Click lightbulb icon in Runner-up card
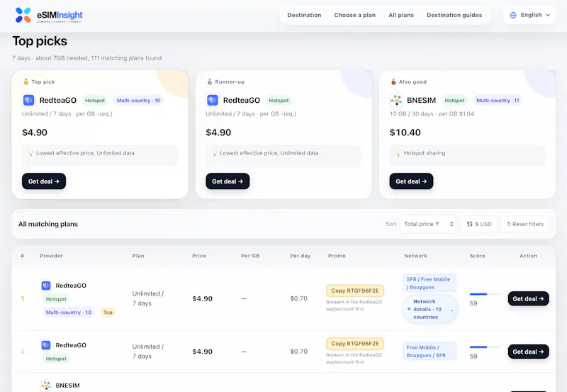Image resolution: width=567 pixels, height=392 pixels. [215, 153]
